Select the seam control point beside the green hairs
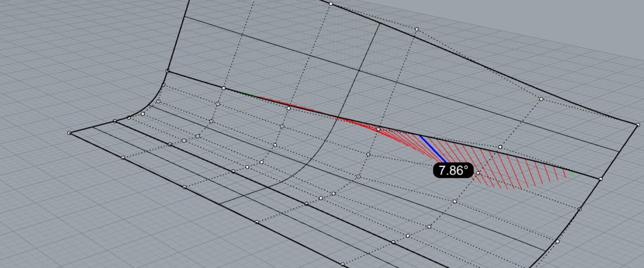The width and height of the screenshot is (644, 268). click(x=224, y=88)
